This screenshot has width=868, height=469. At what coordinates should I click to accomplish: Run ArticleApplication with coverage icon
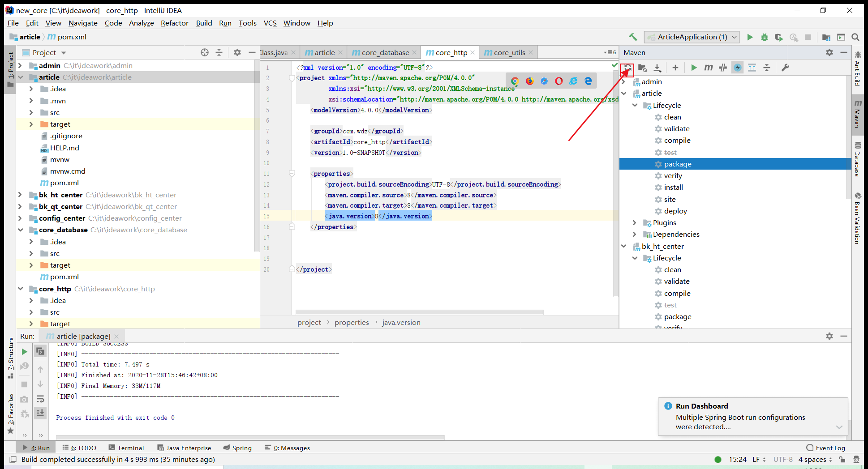(779, 37)
